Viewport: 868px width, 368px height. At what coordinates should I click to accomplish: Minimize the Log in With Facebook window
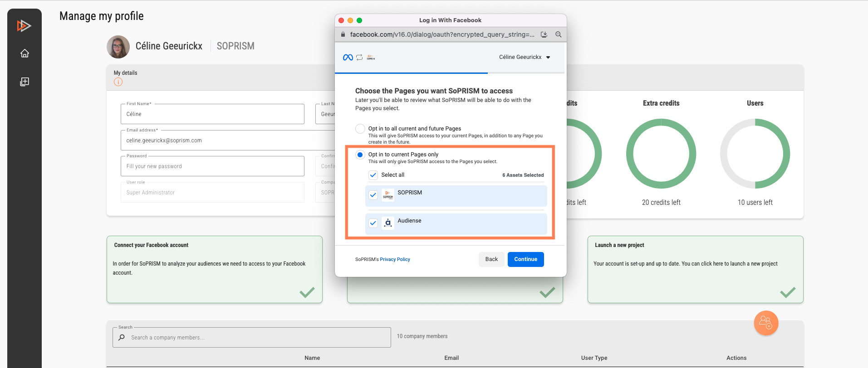[x=350, y=20]
